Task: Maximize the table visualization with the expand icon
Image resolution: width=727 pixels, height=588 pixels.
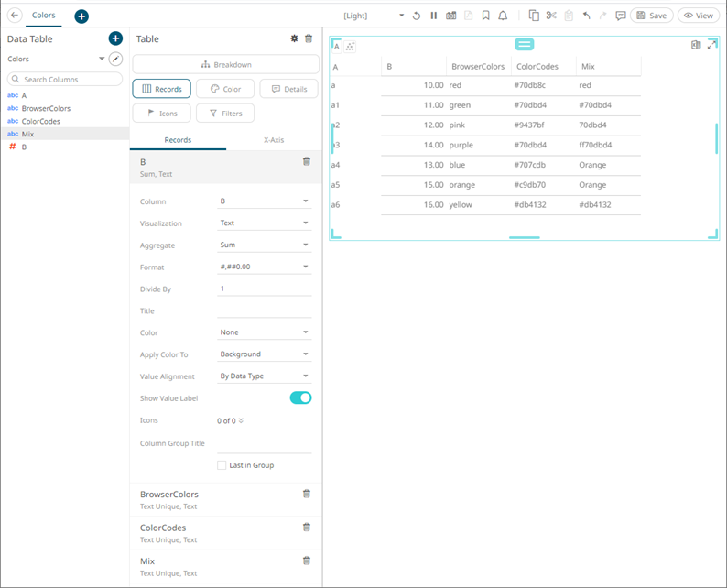Action: [x=711, y=44]
